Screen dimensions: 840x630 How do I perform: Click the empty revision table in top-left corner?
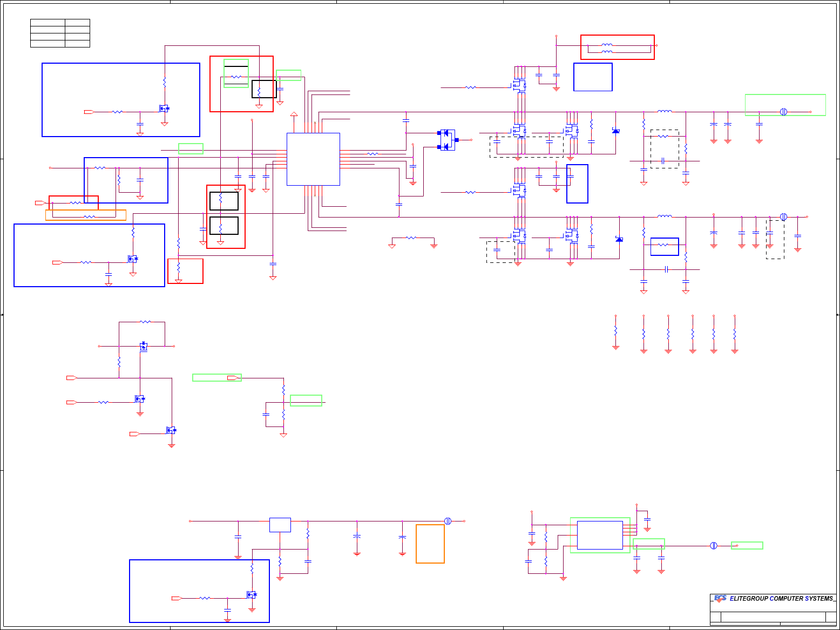click(60, 33)
